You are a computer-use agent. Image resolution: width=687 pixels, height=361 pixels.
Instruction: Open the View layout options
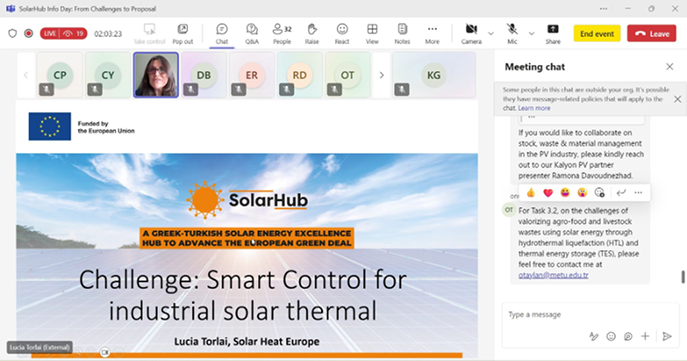(372, 34)
